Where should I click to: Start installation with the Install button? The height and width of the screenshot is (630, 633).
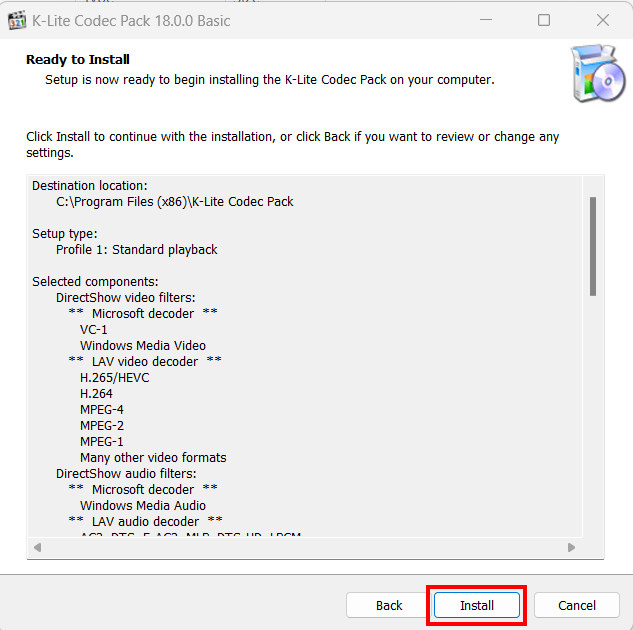coord(476,605)
